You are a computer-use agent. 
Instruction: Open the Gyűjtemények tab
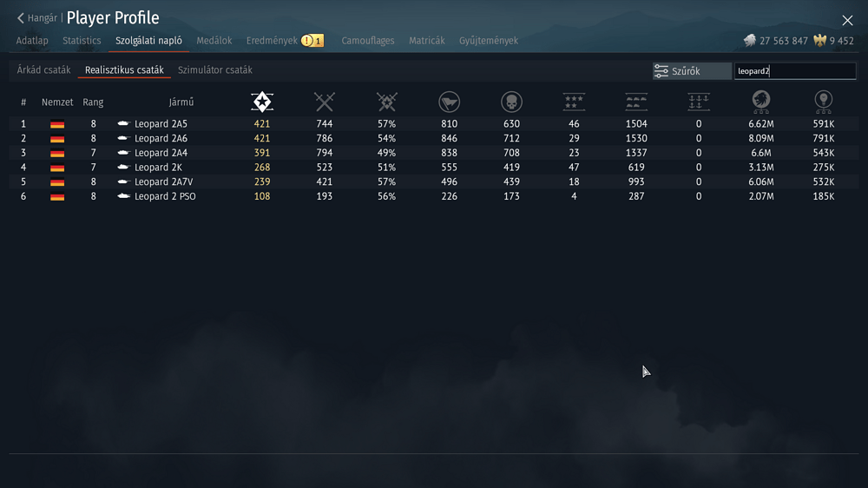488,41
